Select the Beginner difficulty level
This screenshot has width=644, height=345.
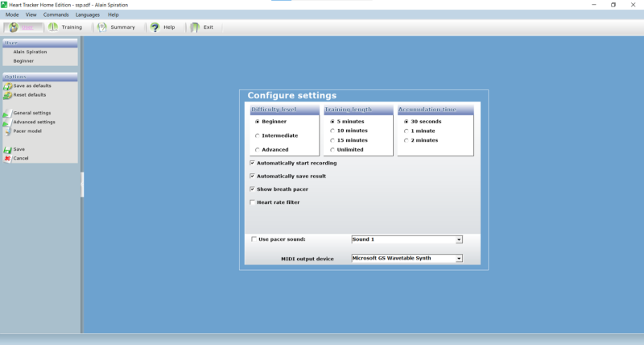click(257, 122)
